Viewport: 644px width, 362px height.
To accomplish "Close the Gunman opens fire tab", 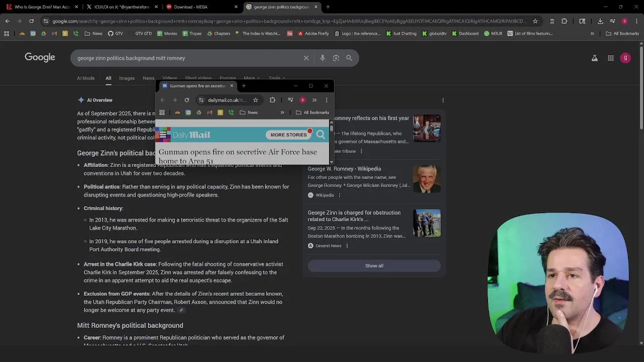I will coord(231,86).
